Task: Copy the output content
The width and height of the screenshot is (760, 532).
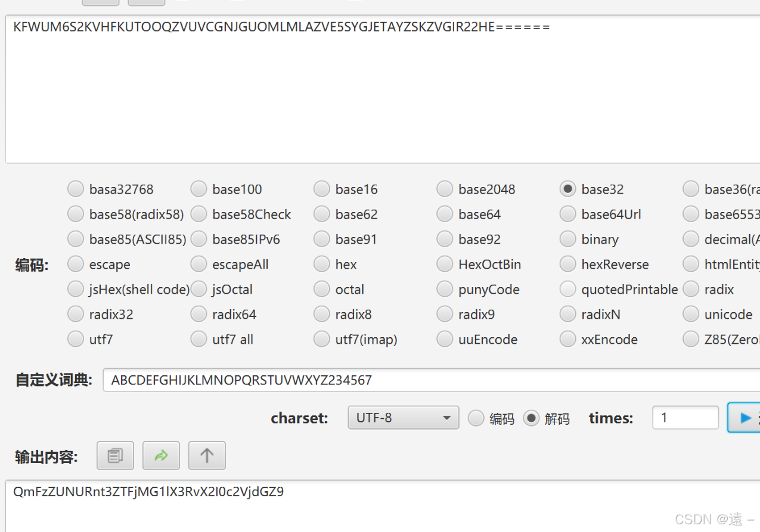Action: (x=115, y=455)
